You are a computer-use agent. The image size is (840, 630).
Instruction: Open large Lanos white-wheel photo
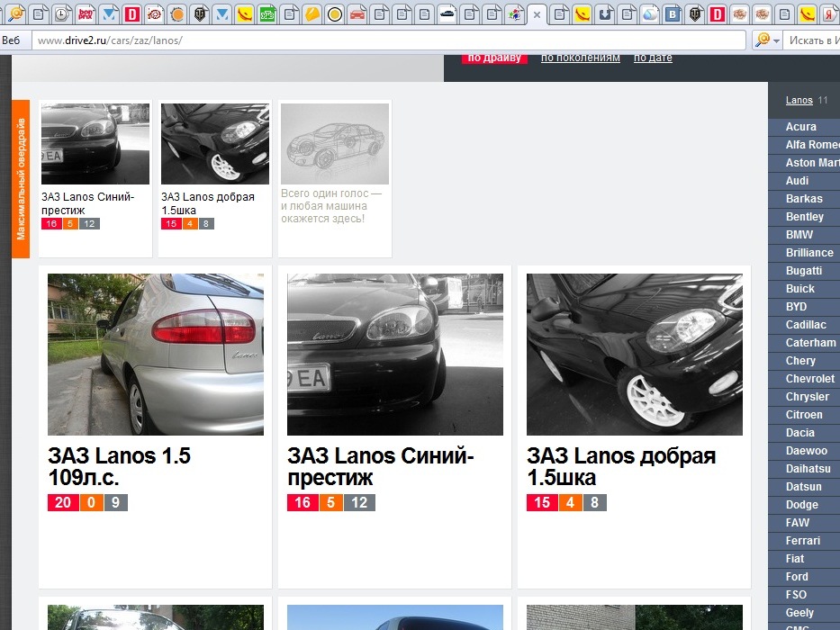(x=635, y=355)
